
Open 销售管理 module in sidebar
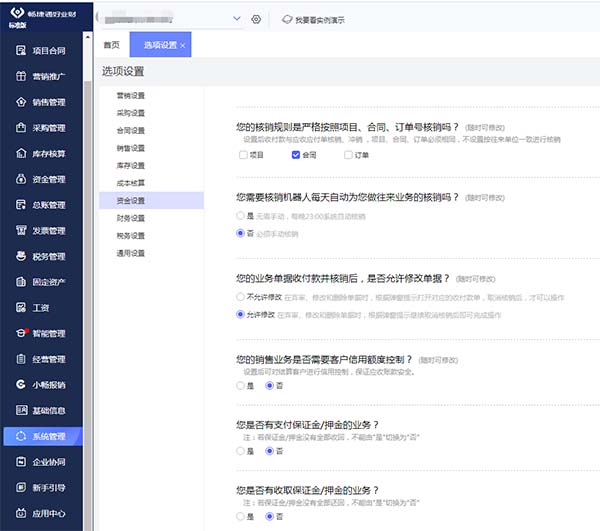pyautogui.click(x=48, y=101)
